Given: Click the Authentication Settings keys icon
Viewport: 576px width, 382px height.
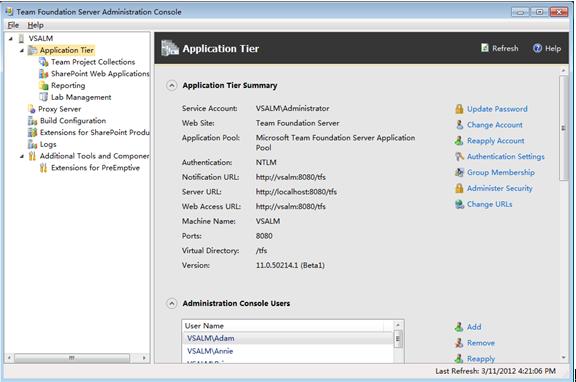Looking at the screenshot, I should [459, 156].
